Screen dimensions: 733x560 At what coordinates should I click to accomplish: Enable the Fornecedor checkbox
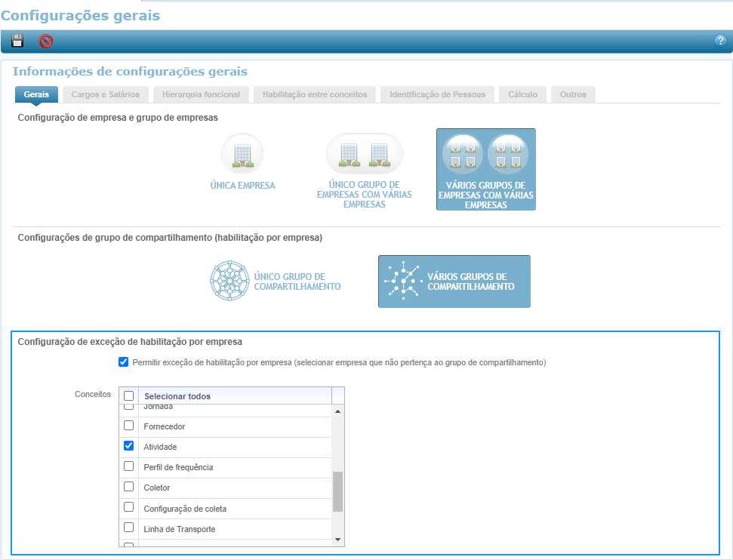[128, 426]
